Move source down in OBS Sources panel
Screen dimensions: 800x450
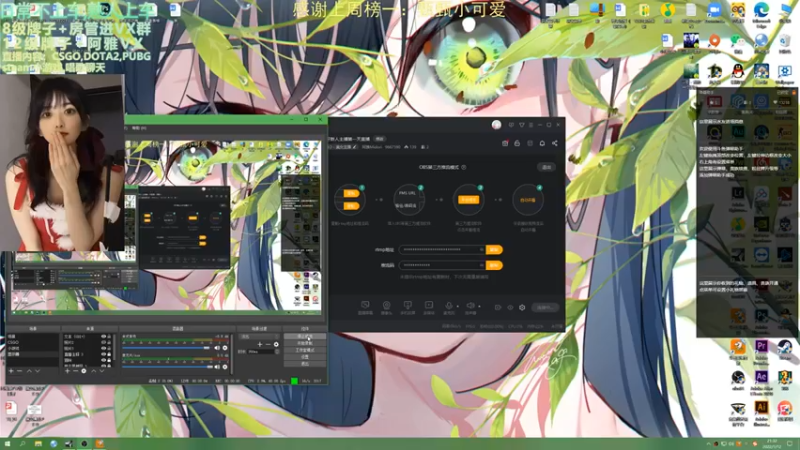(x=102, y=371)
